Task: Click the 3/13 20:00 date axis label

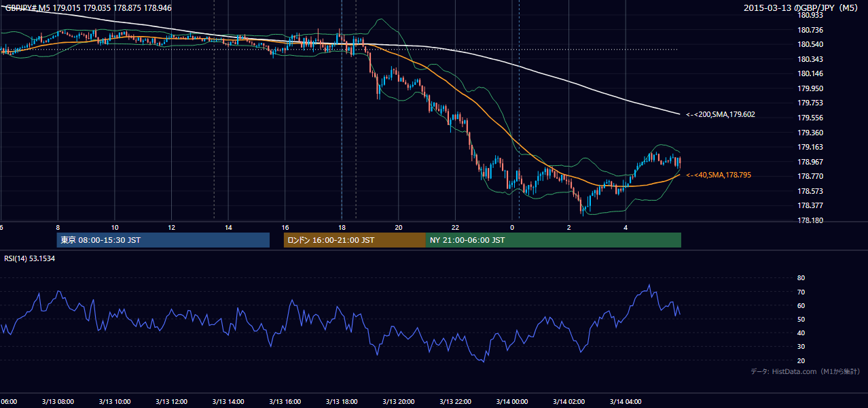Action: [x=399, y=401]
